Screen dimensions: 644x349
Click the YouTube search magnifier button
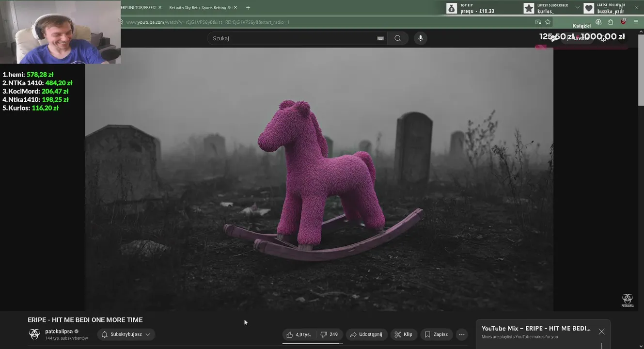(397, 38)
